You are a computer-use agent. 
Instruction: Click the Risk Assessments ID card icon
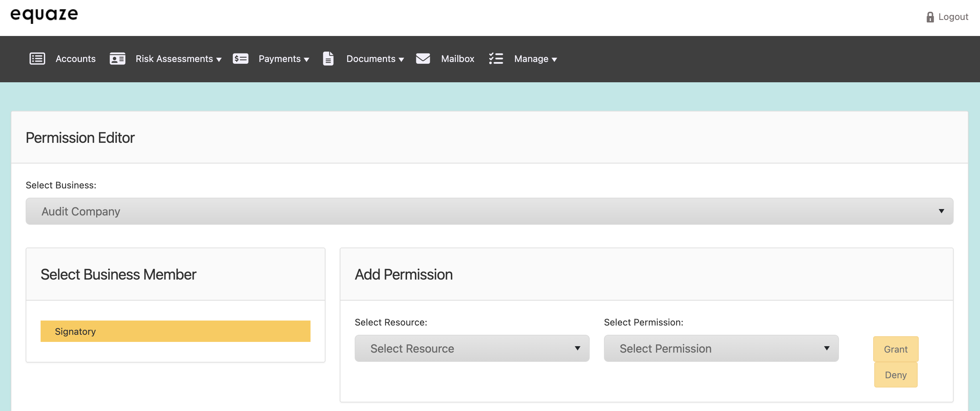pyautogui.click(x=117, y=59)
